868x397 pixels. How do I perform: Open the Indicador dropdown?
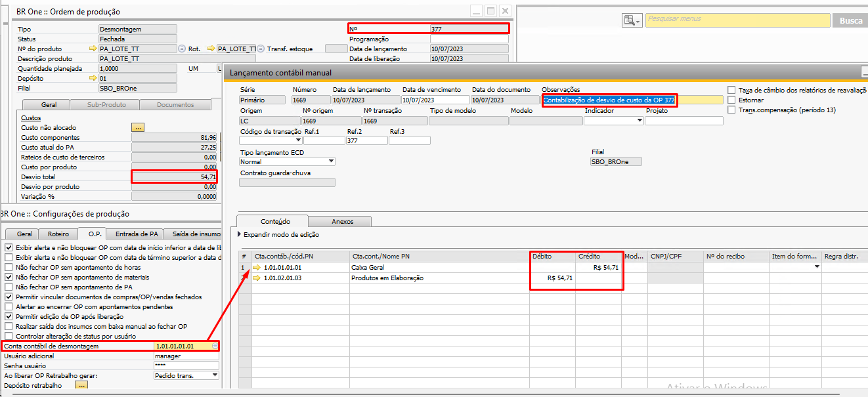(640, 121)
